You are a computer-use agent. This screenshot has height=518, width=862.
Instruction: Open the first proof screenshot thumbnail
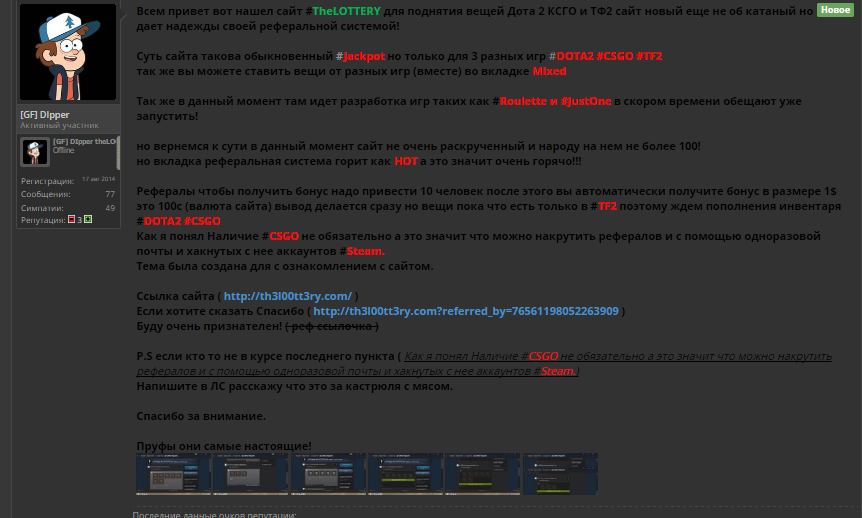(174, 474)
